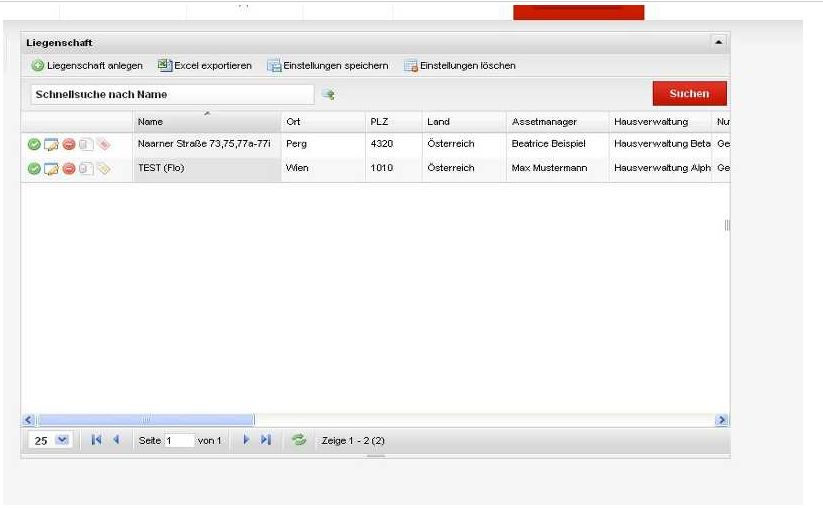Click Excel exportieren in the toolbar

tap(205, 66)
